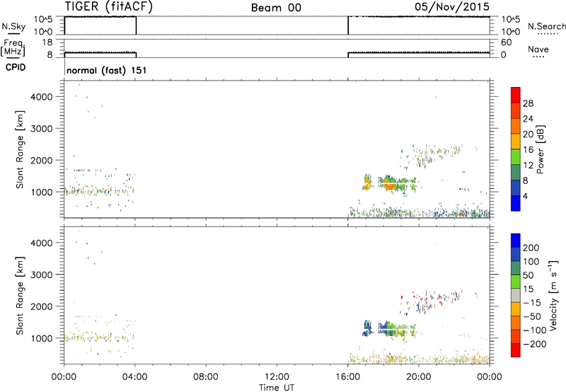Click the red bottom velocity colorbar segment
This screenshot has width=566, height=392.
[x=516, y=350]
